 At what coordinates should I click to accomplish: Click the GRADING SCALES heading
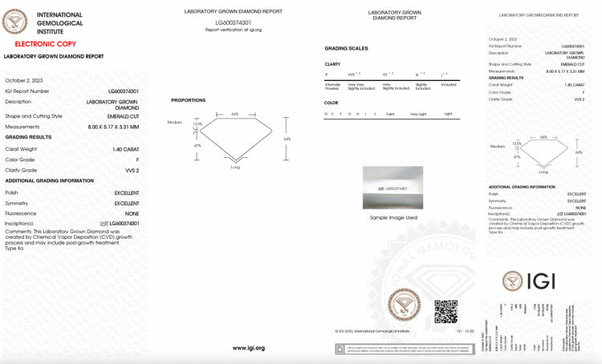tap(346, 48)
